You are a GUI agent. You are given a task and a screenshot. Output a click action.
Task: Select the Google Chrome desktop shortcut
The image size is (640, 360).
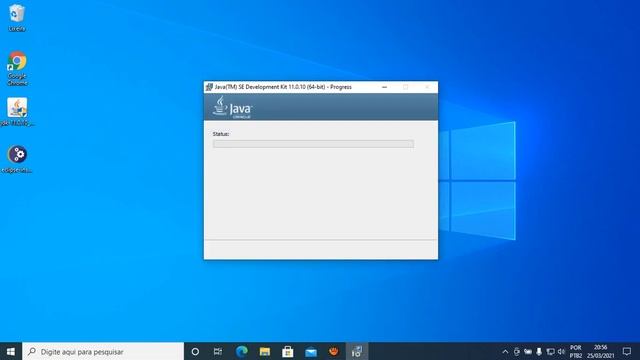(x=17, y=68)
